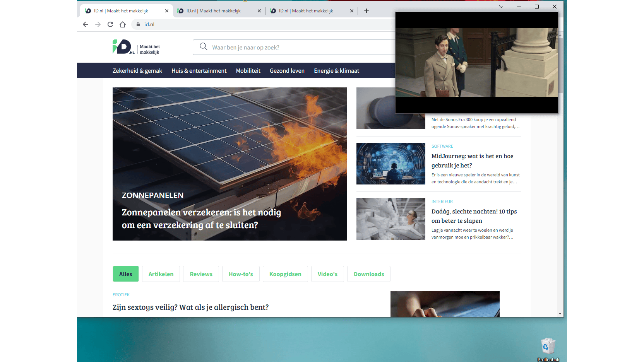
Task: Open the Energie & klimaat menu
Action: (337, 71)
